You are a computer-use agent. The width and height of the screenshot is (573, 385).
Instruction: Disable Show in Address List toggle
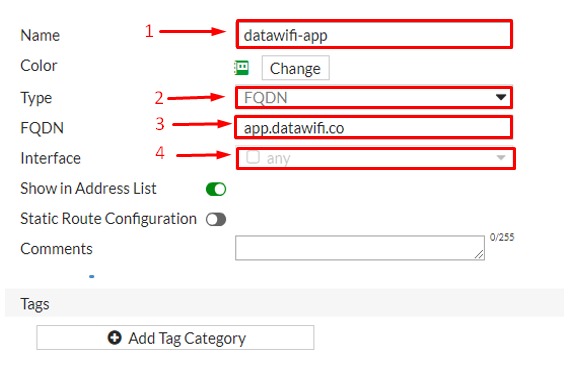[x=216, y=189]
